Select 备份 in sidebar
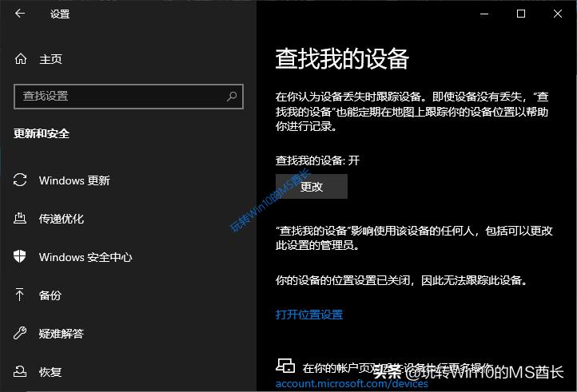Screen dimensions: 577x392 tap(50, 295)
